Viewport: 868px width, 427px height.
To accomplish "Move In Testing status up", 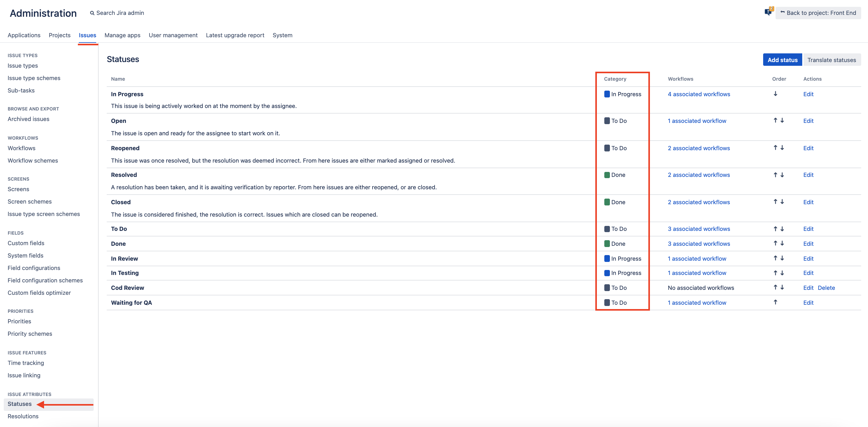I will coord(775,273).
